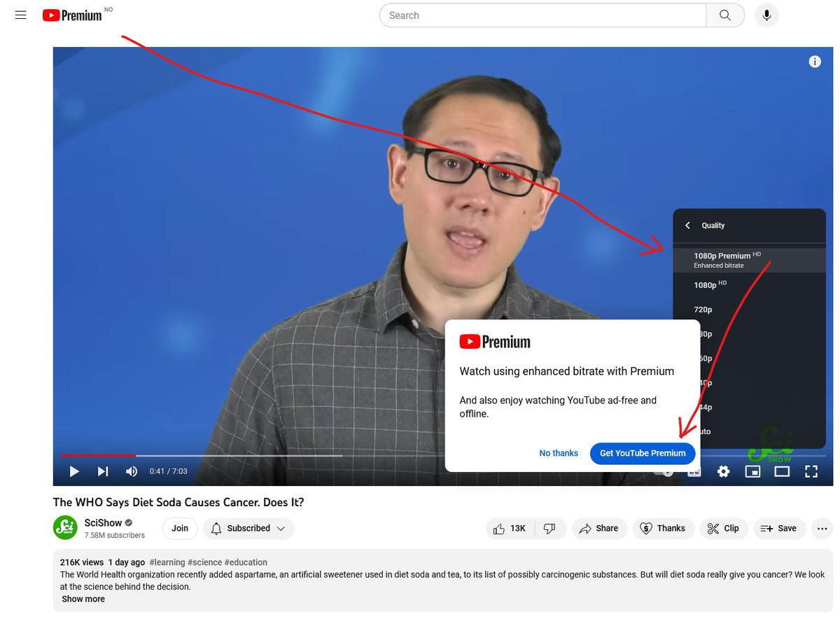
Task: Click the #science hashtag
Action: coord(205,562)
